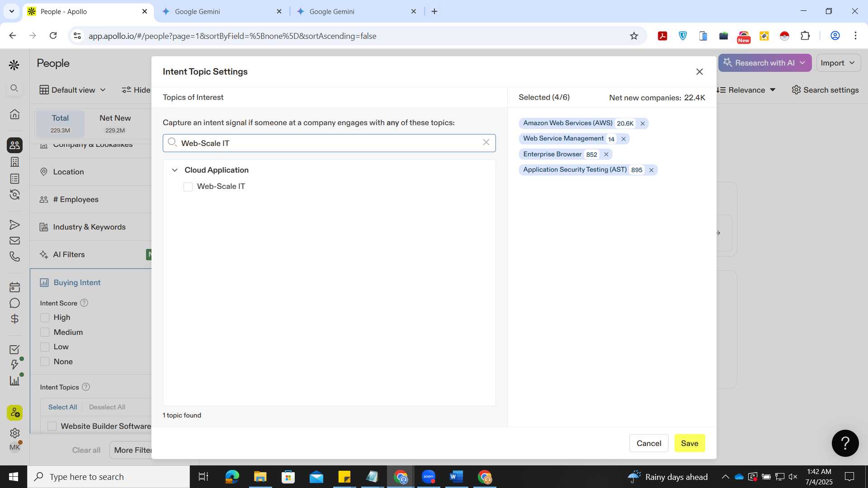Open a new browser tab

click(x=434, y=11)
